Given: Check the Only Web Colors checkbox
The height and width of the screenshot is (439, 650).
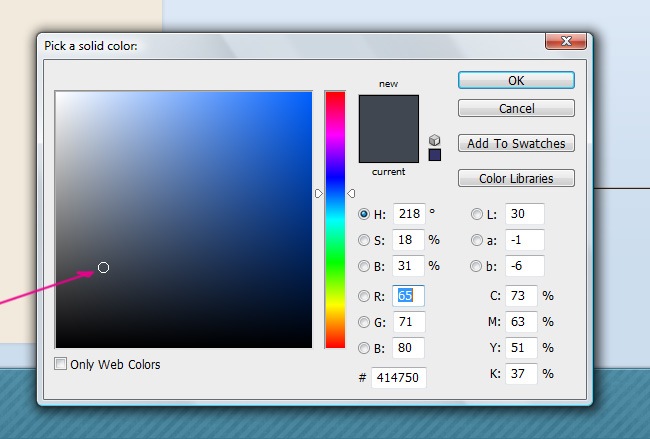Looking at the screenshot, I should point(62,364).
